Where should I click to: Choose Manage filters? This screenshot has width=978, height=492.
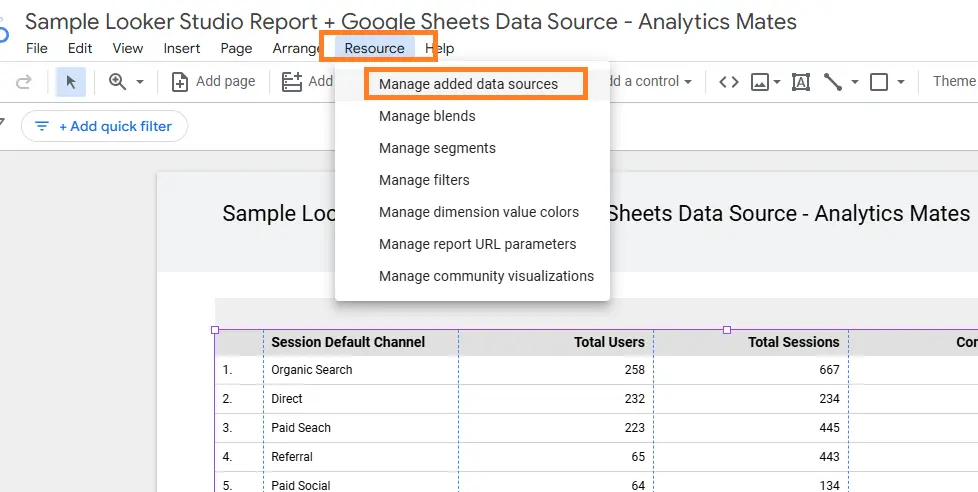(x=424, y=180)
